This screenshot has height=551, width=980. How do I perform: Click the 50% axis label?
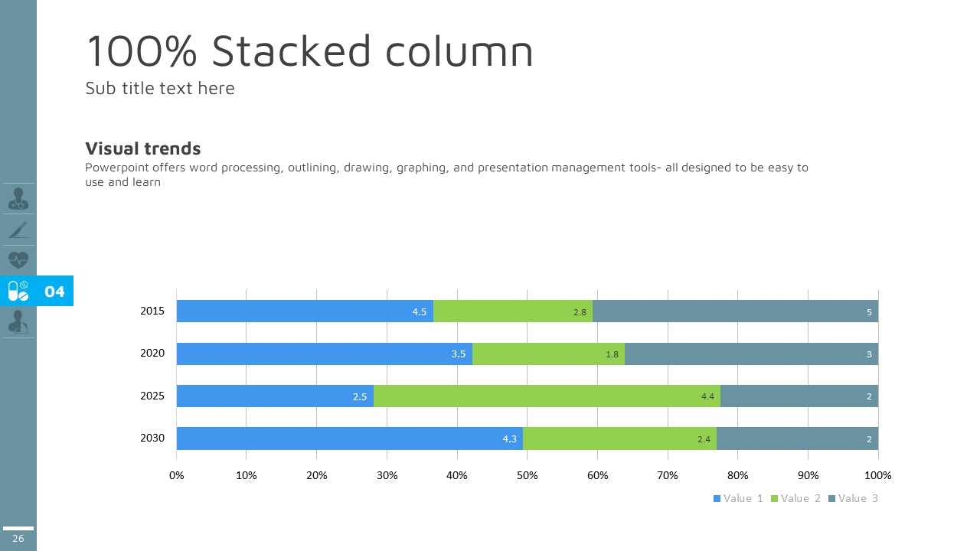(528, 475)
